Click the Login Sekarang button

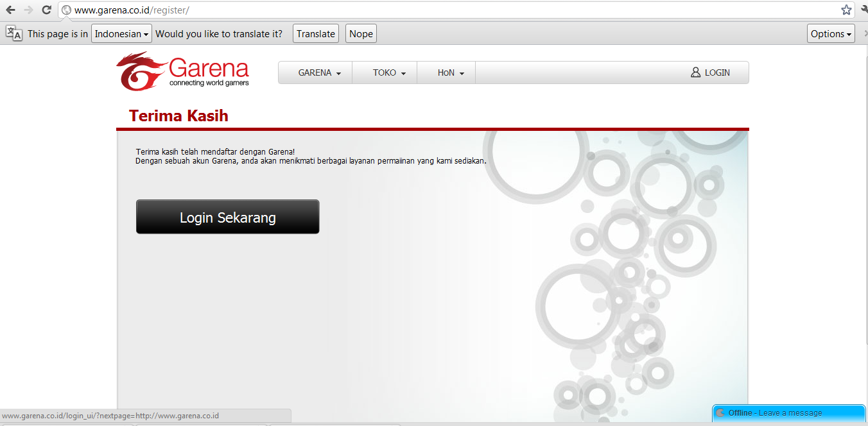click(x=227, y=217)
